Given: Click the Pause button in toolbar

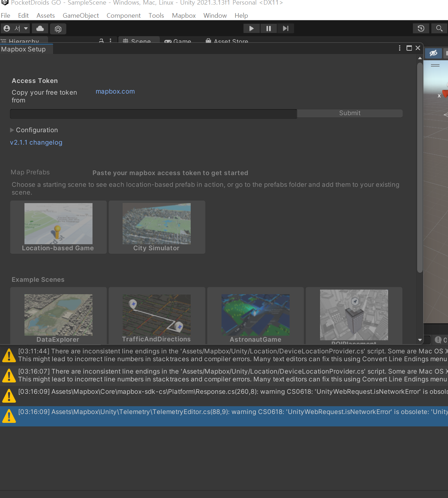Looking at the screenshot, I should (x=269, y=28).
